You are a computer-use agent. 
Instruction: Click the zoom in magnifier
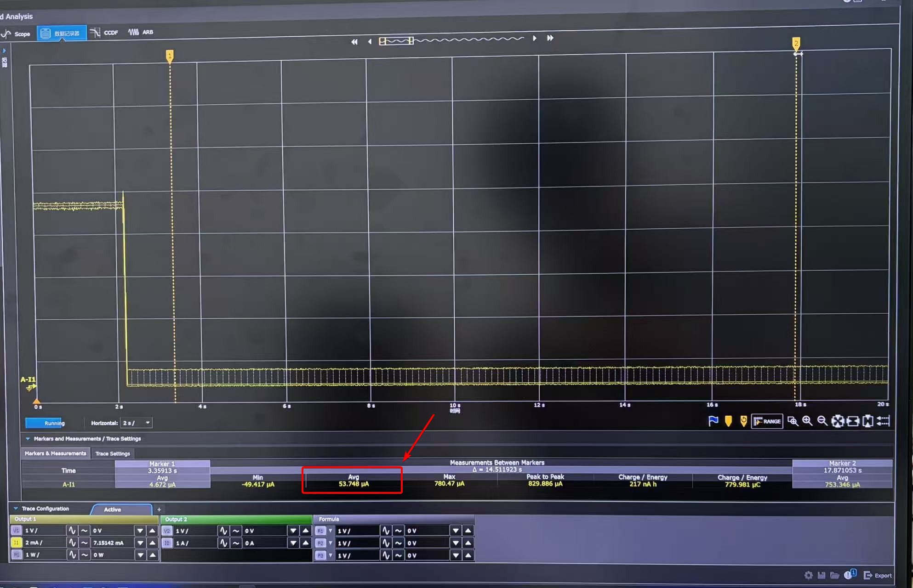tap(807, 420)
